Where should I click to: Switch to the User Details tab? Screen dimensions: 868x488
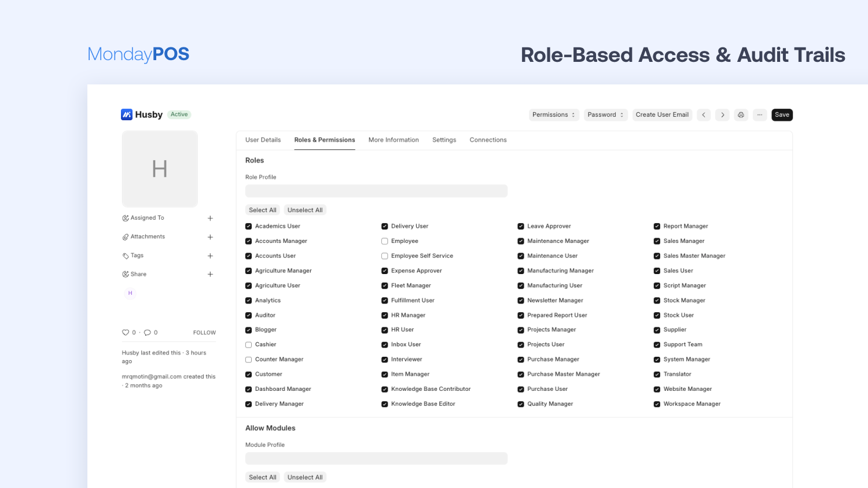tap(263, 140)
